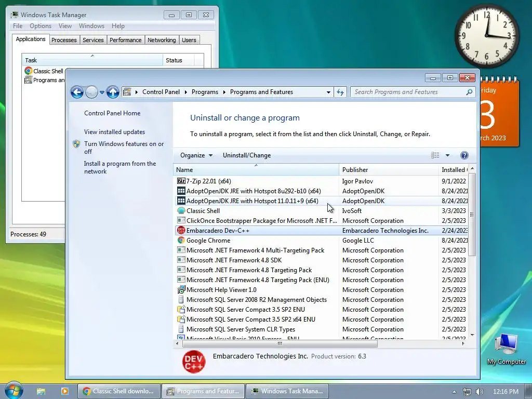Click Install a program from the network

coord(120,167)
